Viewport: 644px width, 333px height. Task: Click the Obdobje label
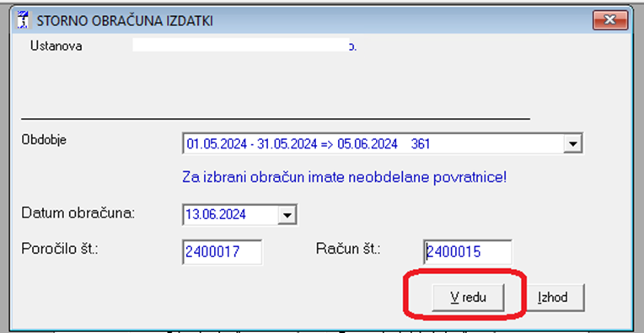(44, 140)
